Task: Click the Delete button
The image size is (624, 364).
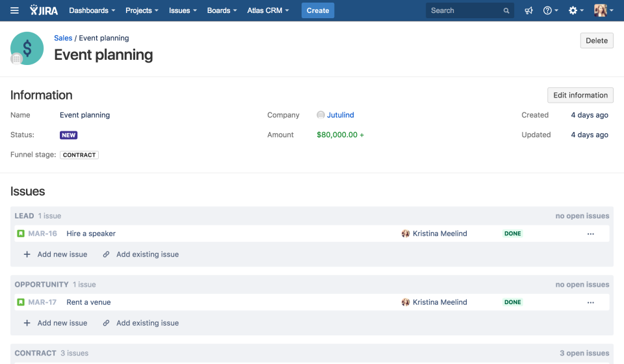Action: (x=597, y=40)
